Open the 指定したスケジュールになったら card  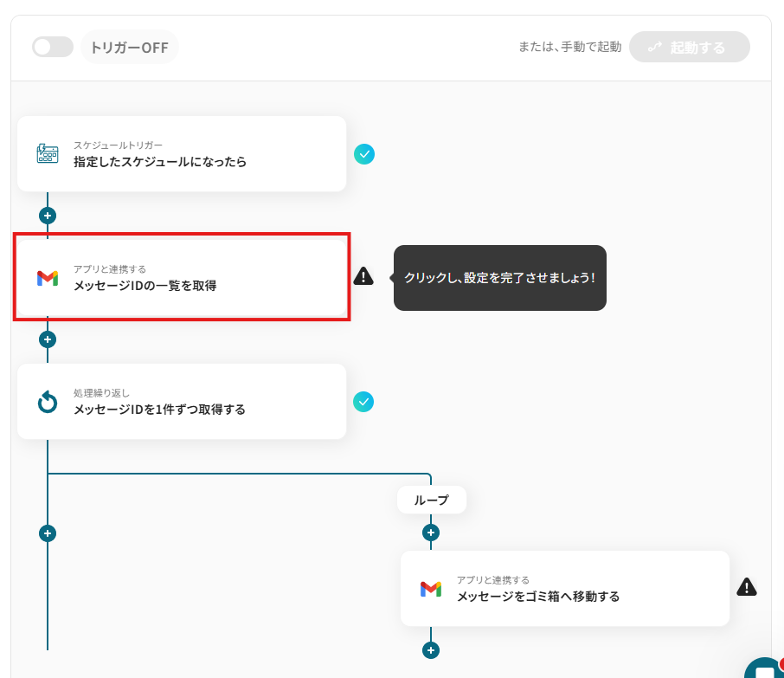(x=182, y=153)
